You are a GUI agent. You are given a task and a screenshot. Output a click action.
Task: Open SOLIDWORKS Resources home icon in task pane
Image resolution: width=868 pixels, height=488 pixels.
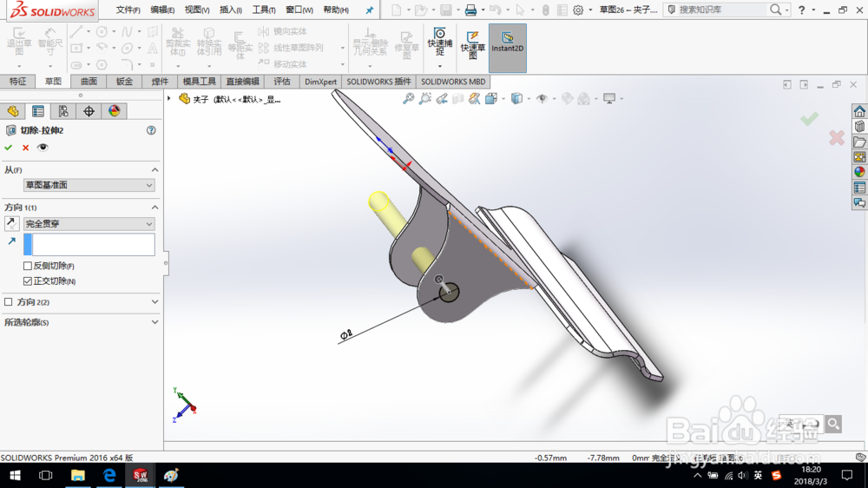[x=858, y=111]
